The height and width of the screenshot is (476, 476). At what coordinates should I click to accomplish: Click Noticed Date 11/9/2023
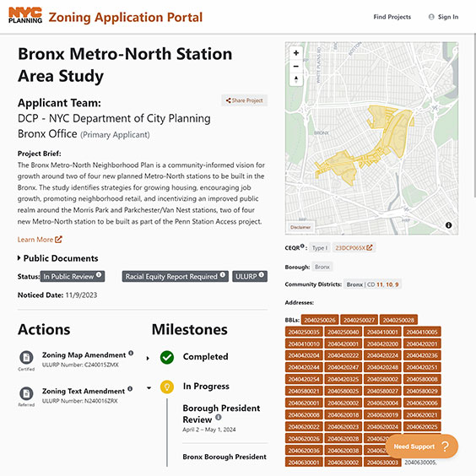[x=57, y=295]
